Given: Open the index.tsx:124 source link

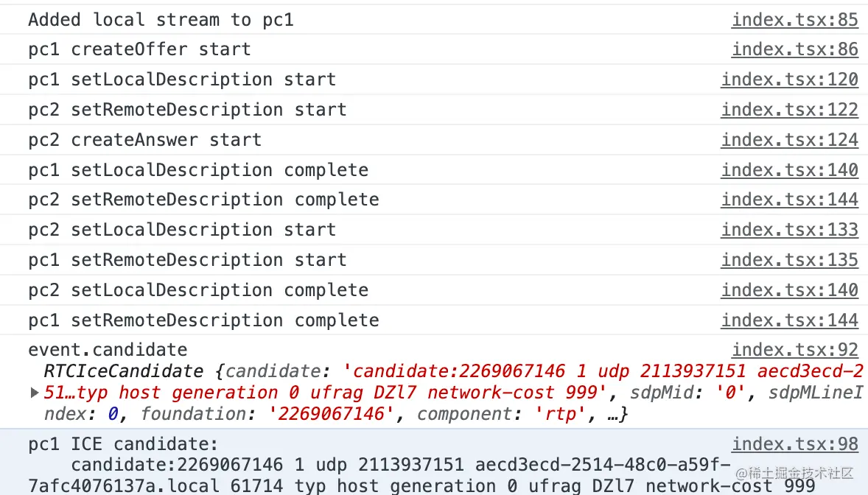Looking at the screenshot, I should tap(789, 140).
